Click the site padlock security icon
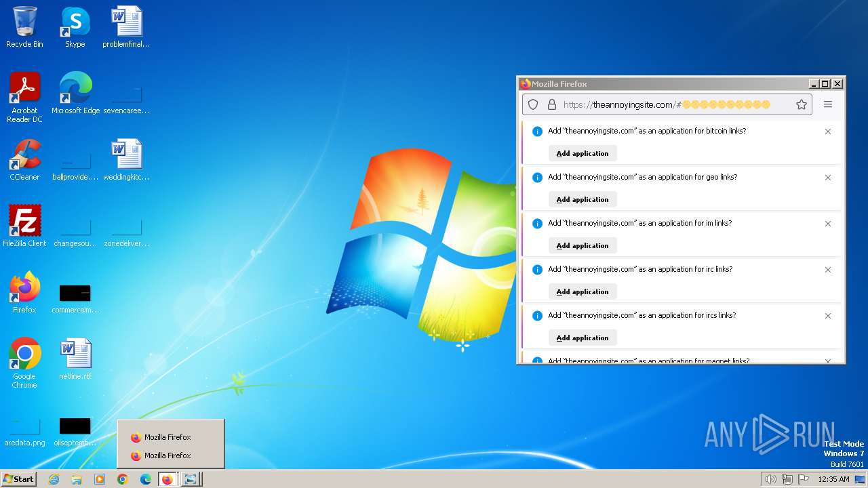Image resolution: width=868 pixels, height=488 pixels. point(552,104)
